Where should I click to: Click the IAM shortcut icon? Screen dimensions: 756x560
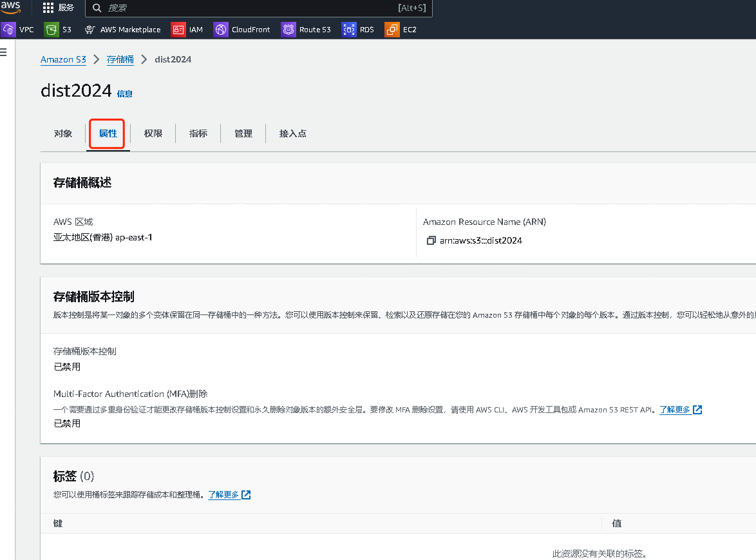(x=178, y=30)
